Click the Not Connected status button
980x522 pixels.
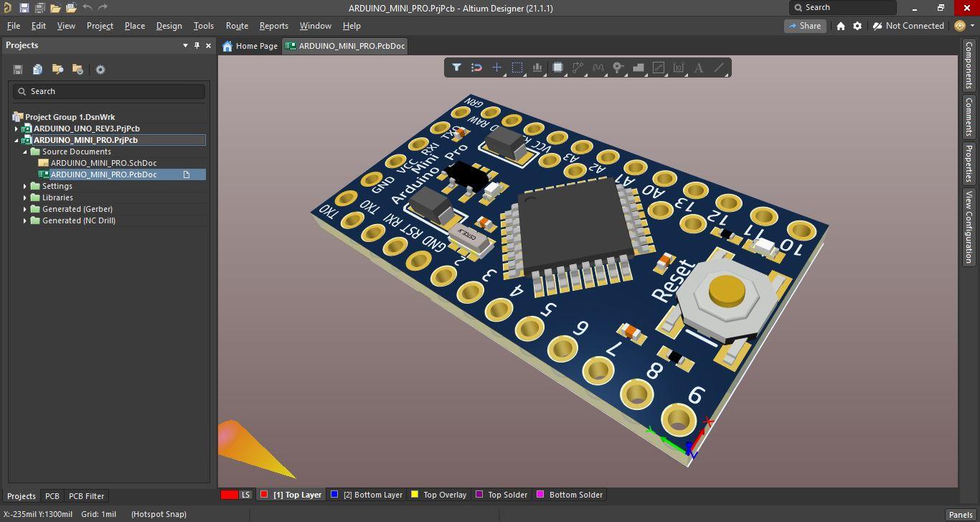908,26
